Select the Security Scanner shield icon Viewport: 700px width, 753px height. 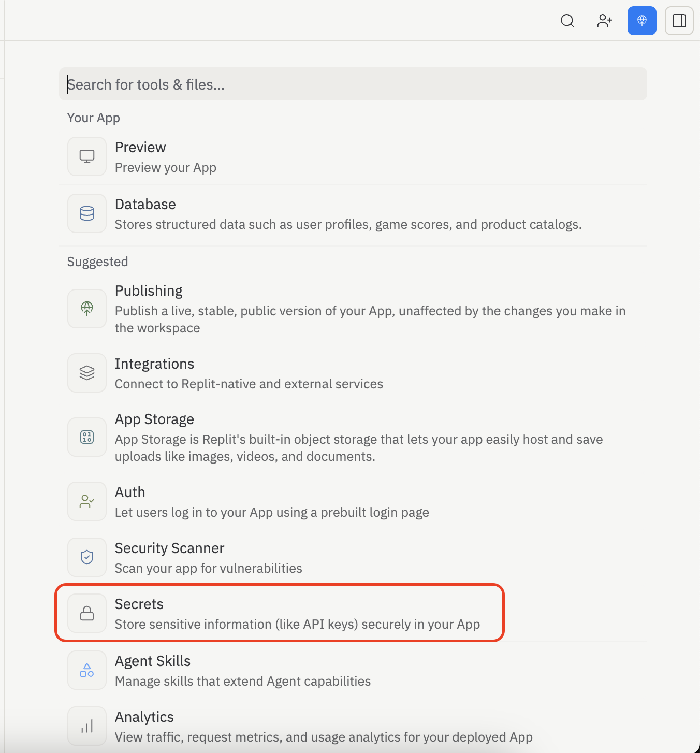pos(86,557)
